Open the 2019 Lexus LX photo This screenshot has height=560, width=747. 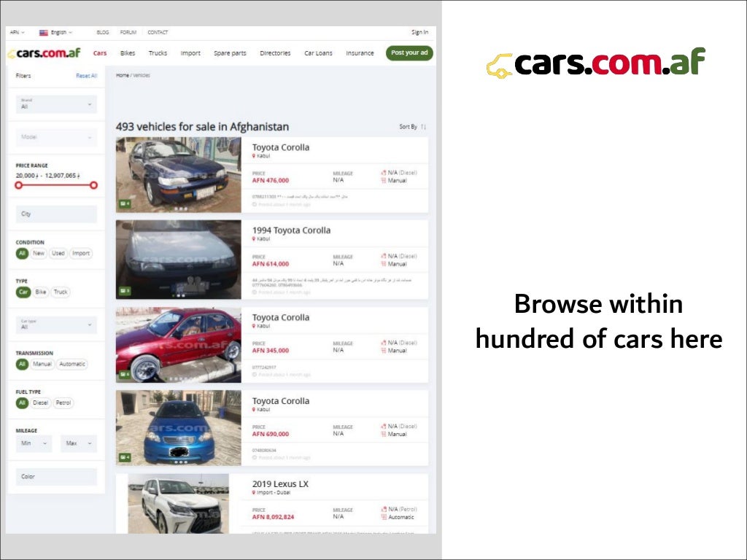(x=178, y=504)
